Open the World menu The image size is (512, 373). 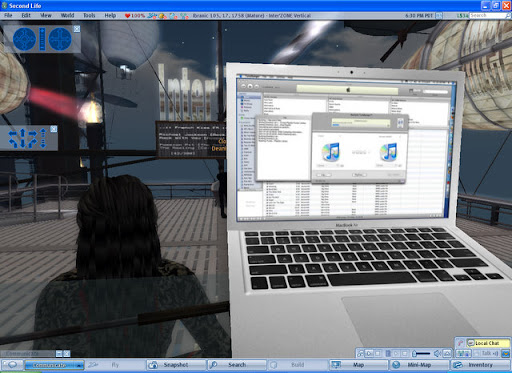(x=67, y=15)
